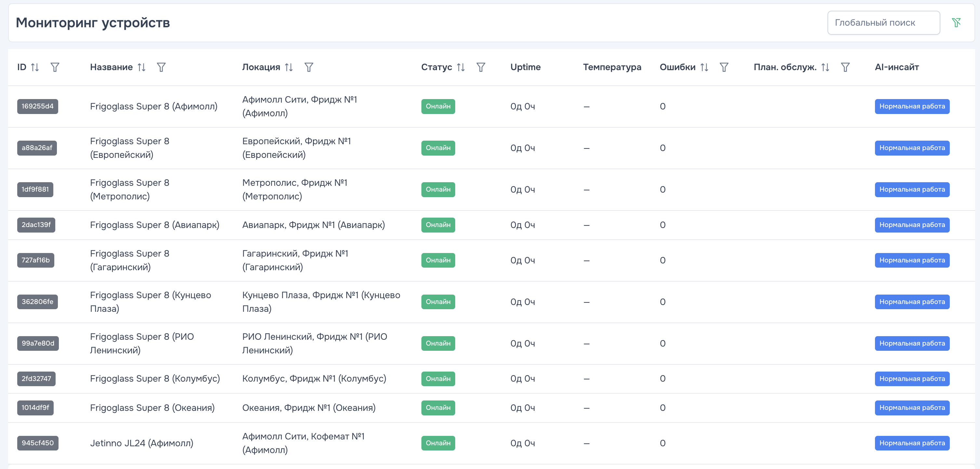980x469 pixels.
Task: Click Нормальная работа badge for Колумбус row
Action: pos(911,379)
